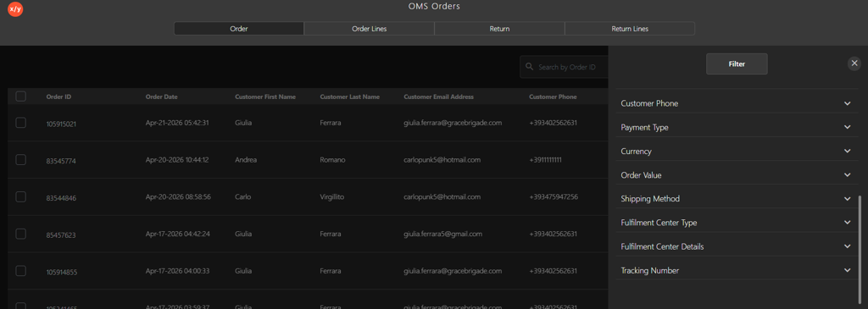
Task: Click the x/y app logo icon
Action: click(x=15, y=9)
